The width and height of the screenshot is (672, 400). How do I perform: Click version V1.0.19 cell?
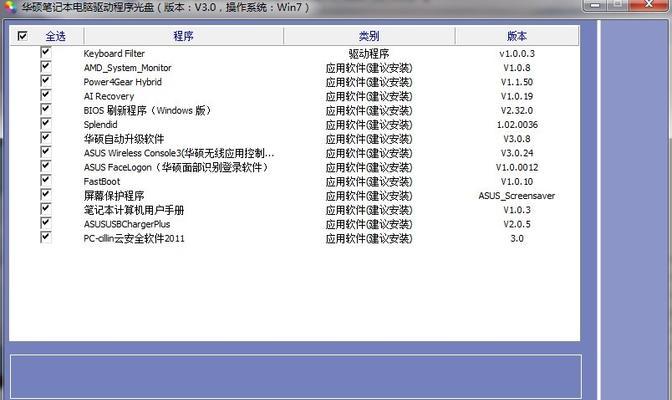[x=517, y=96]
